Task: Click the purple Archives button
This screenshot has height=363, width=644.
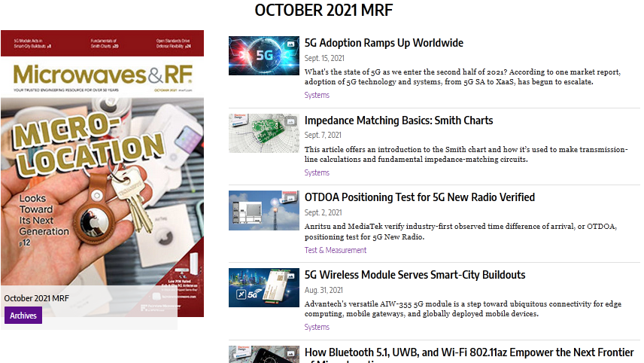Action: point(23,316)
